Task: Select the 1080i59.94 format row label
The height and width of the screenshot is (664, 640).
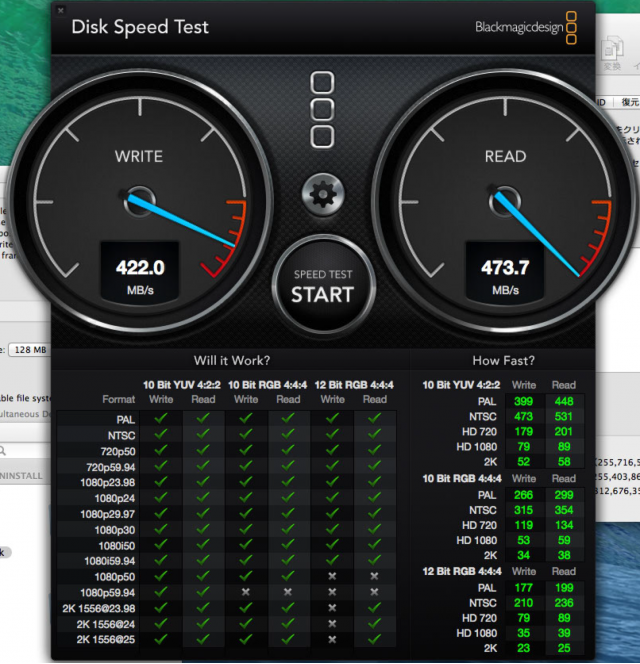Action: pyautogui.click(x=110, y=561)
